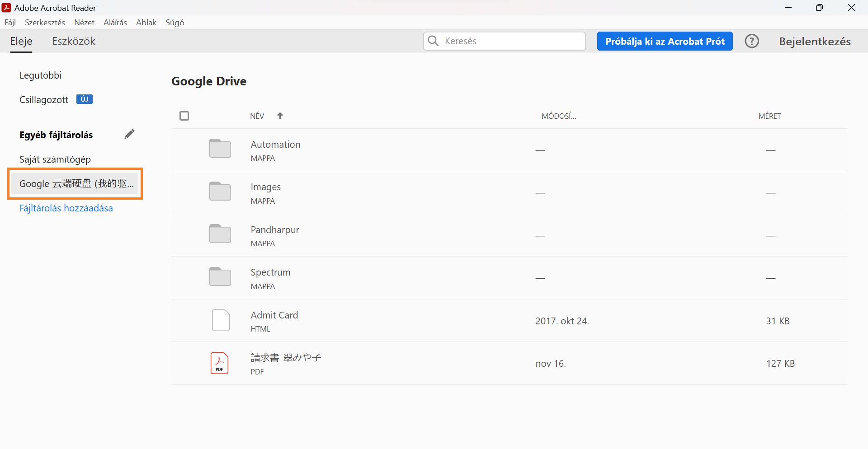
Task: Open the Automation folder icon
Action: (x=220, y=148)
